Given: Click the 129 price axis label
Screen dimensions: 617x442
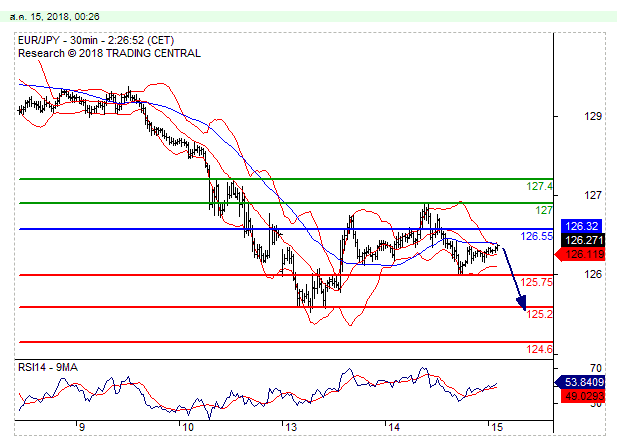Looking at the screenshot, I should [592, 116].
